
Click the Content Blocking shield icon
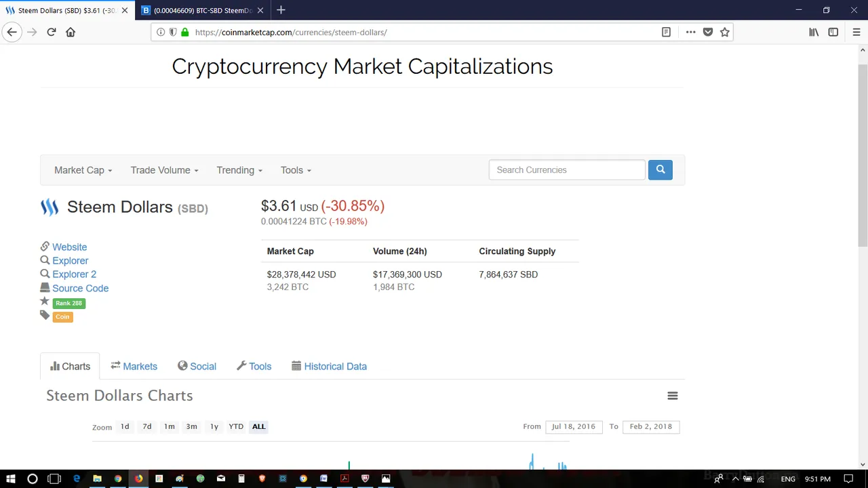(x=173, y=32)
